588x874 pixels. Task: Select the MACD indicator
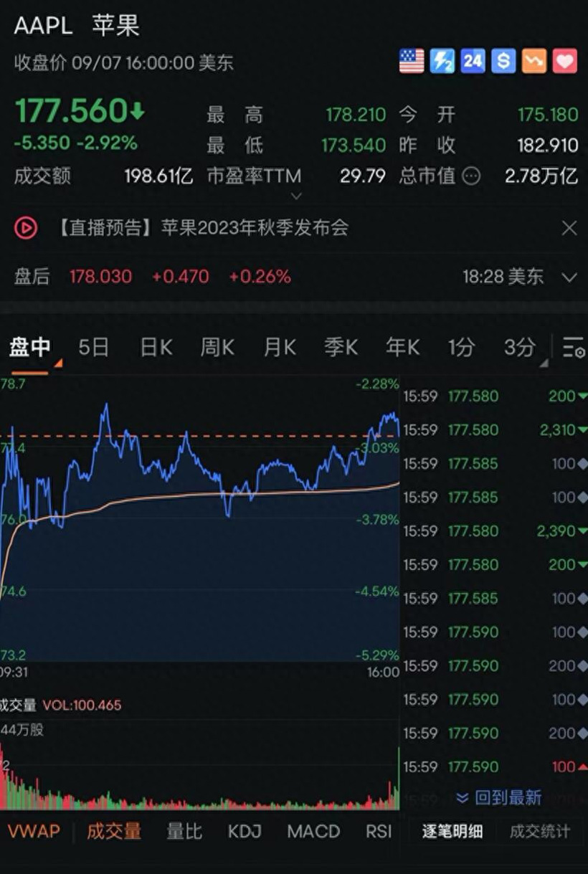pyautogui.click(x=313, y=832)
